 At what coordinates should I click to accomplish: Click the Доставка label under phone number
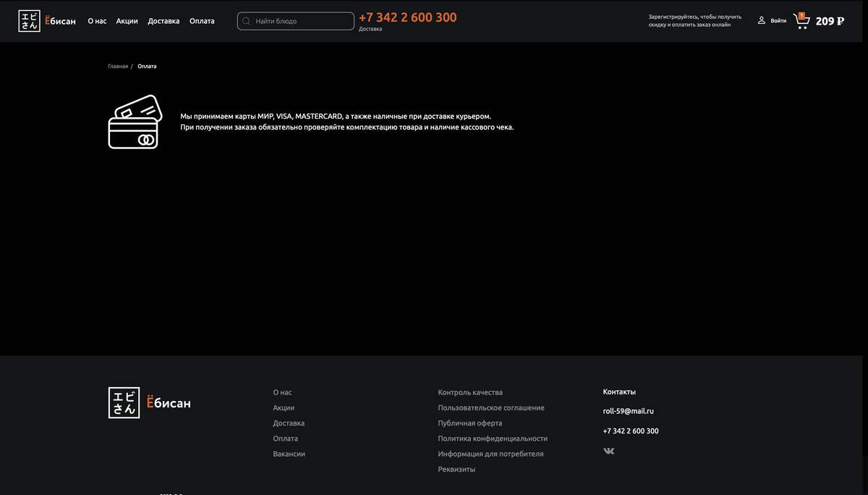370,29
